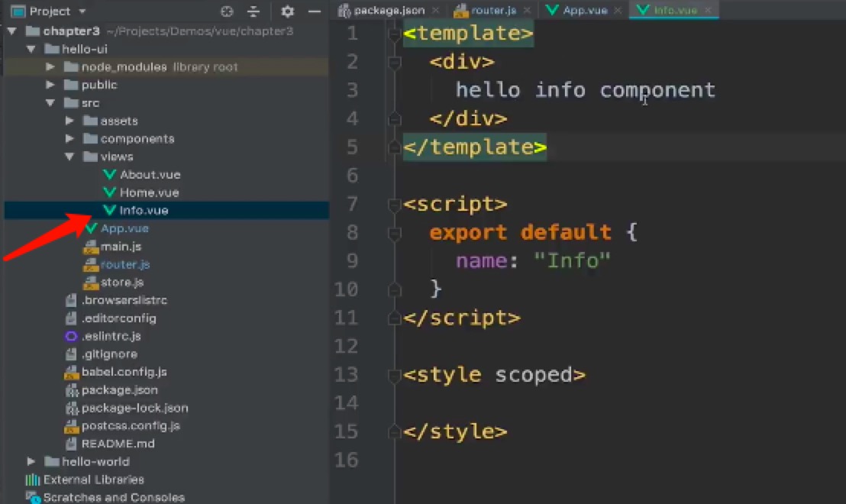Expand the node_modules folder
The height and width of the screenshot is (504, 846).
pyautogui.click(x=50, y=67)
